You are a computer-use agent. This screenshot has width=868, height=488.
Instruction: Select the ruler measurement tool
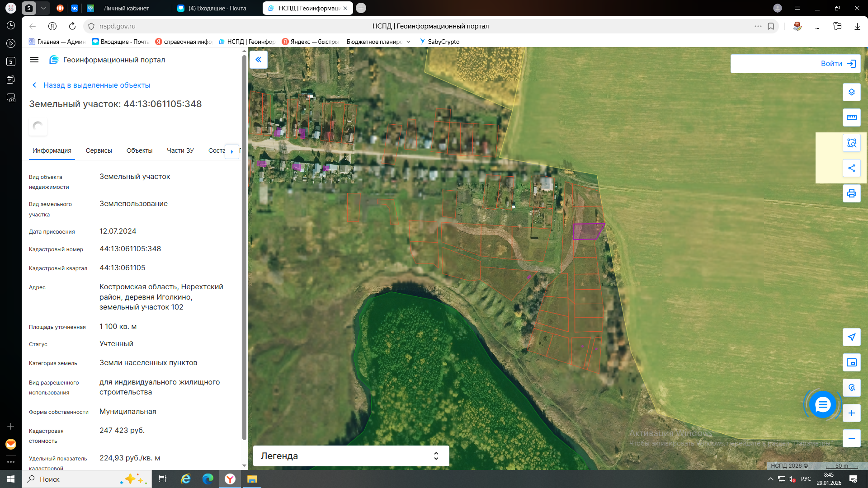click(851, 117)
